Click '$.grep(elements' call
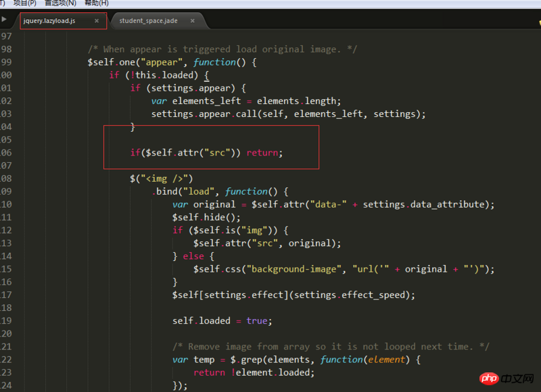 click(270, 360)
